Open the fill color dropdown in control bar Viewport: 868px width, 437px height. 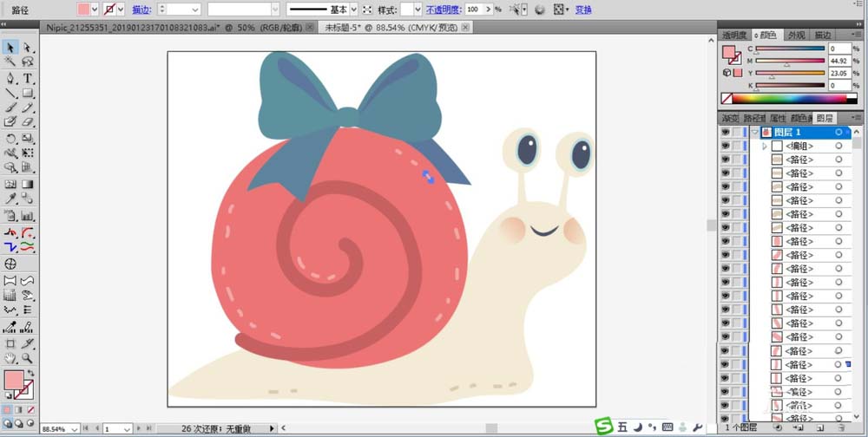(96, 9)
